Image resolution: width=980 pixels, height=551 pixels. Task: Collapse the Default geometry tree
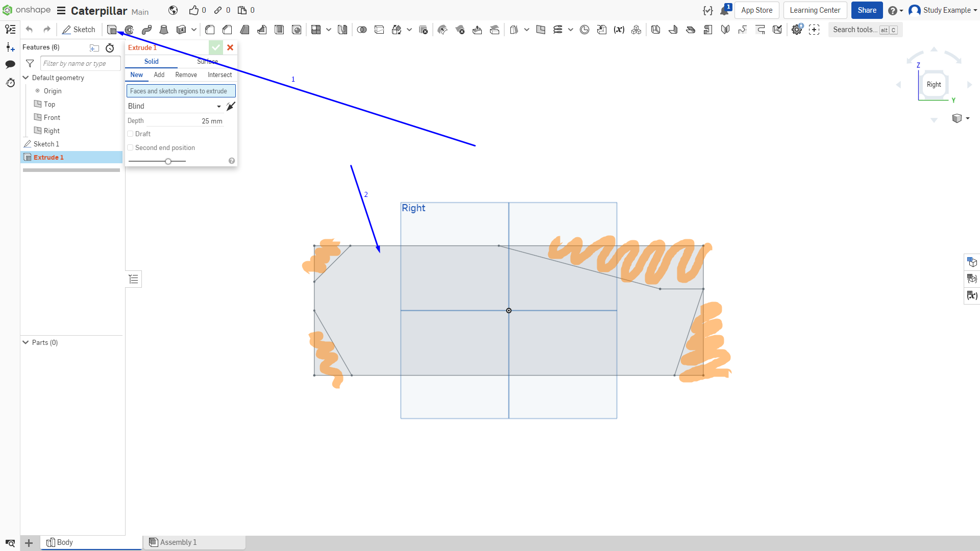click(x=26, y=78)
